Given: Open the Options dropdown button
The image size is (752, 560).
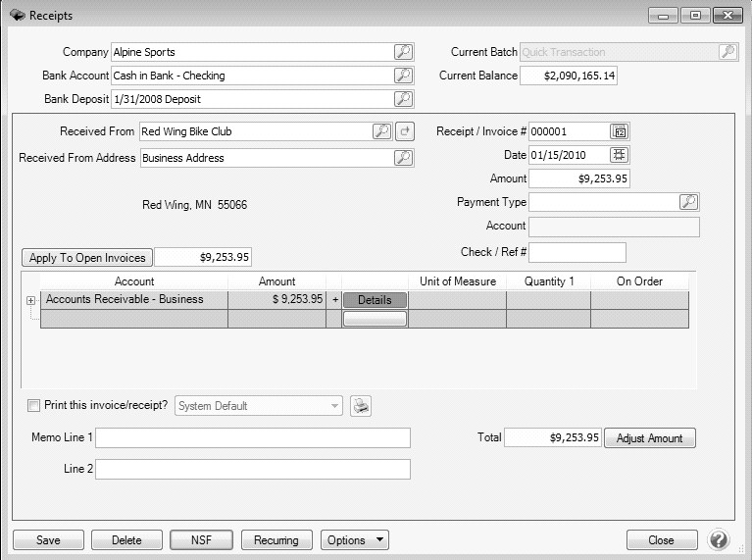Looking at the screenshot, I should 354,540.
